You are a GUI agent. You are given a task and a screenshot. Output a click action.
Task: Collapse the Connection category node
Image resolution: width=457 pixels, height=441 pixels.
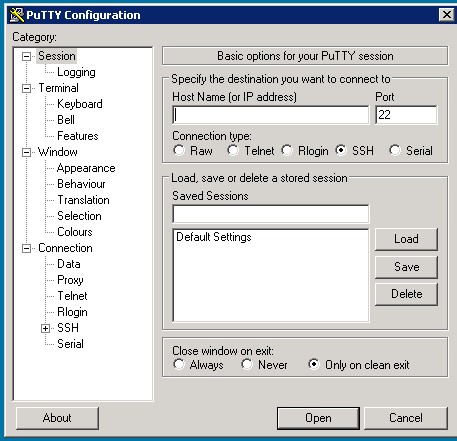coord(26,248)
